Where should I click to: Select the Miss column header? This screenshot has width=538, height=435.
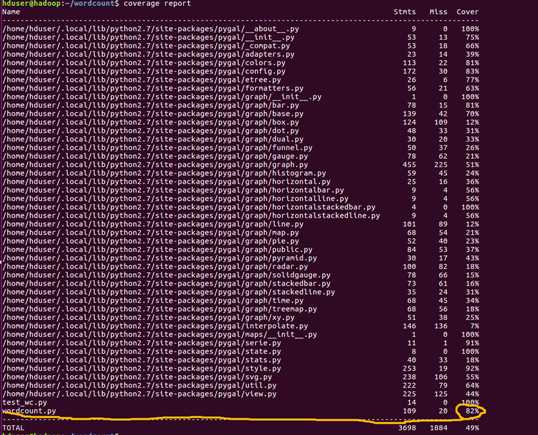pos(438,12)
